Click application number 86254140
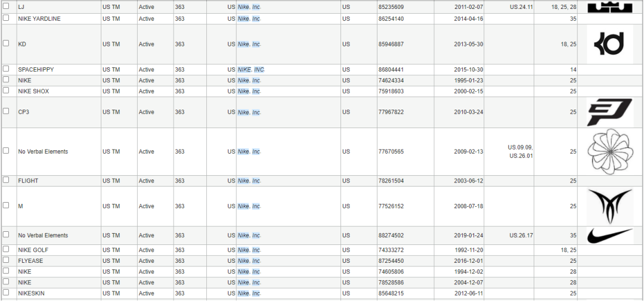 pyautogui.click(x=391, y=19)
